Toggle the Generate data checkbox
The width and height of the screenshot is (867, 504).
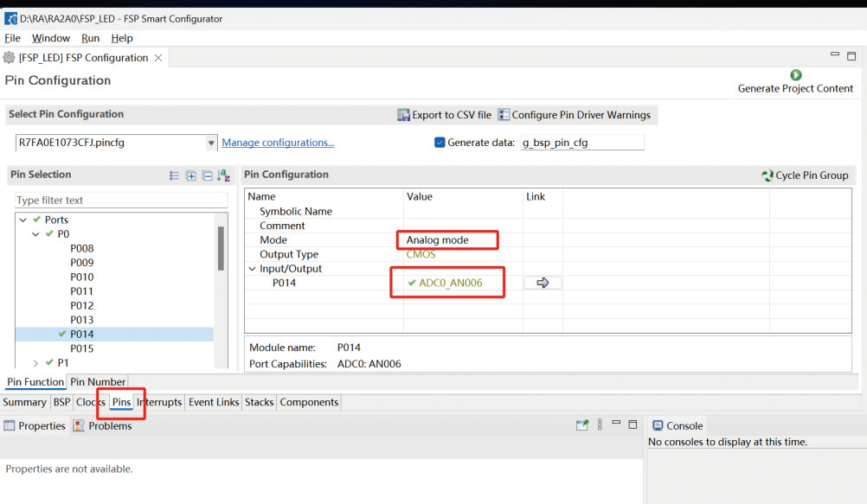click(440, 143)
